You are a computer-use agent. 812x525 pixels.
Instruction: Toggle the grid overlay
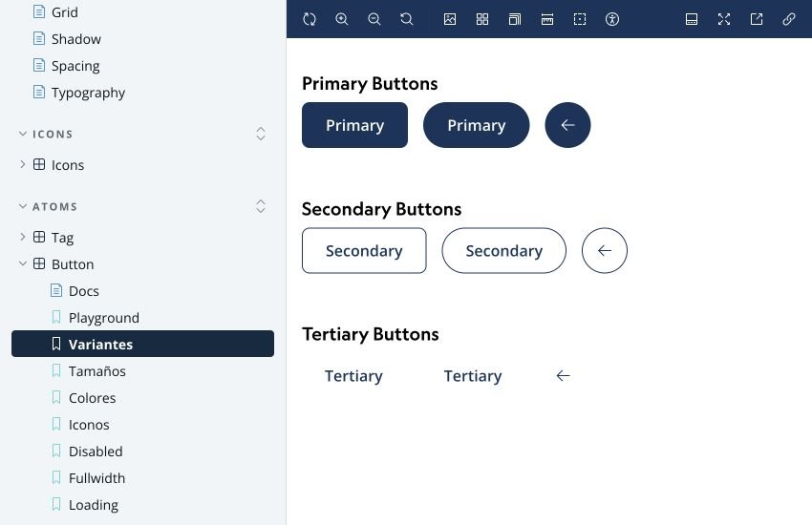(482, 19)
